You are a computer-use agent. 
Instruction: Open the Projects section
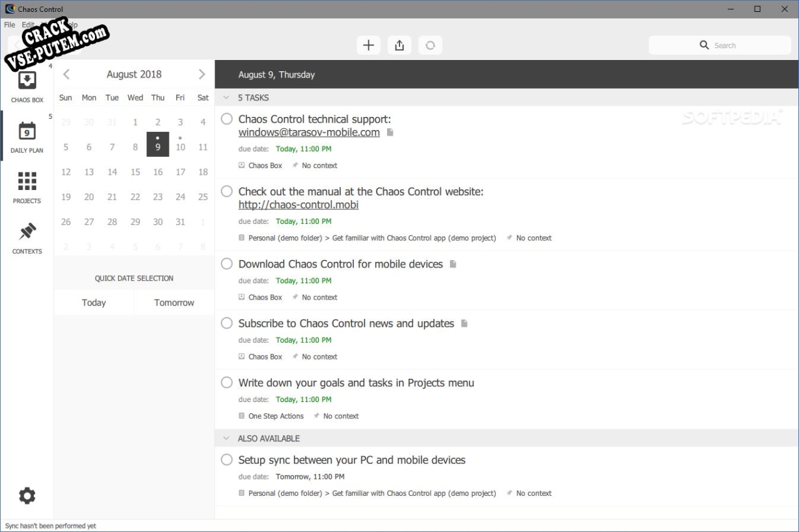(27, 187)
